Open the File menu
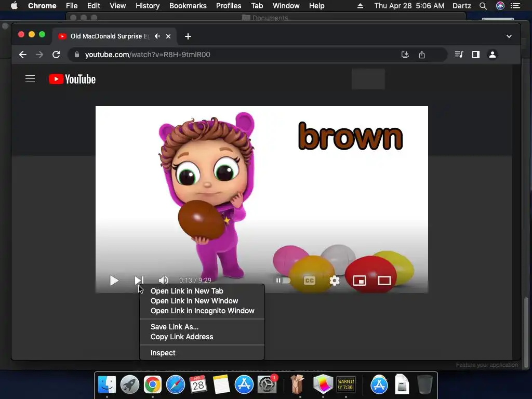532x399 pixels. (72, 6)
